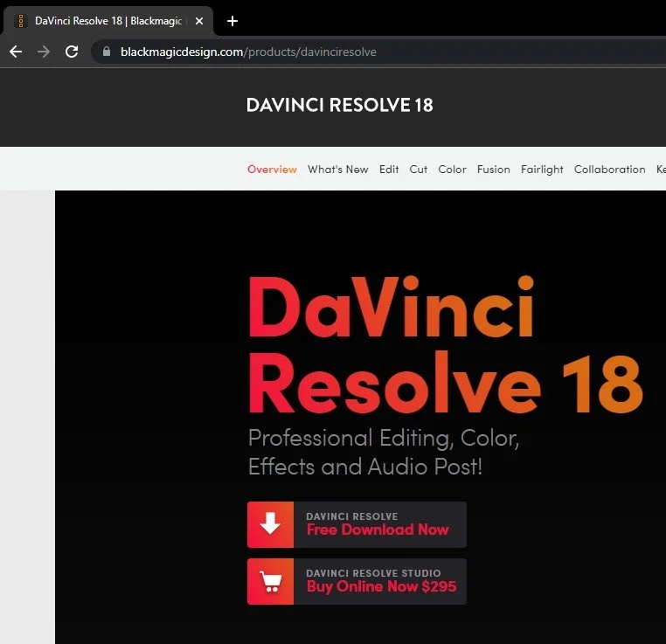Screen dimensions: 666x644
Task: Click the 'DAVINCI RESOLVE STUDIO' label text
Action: click(373, 573)
